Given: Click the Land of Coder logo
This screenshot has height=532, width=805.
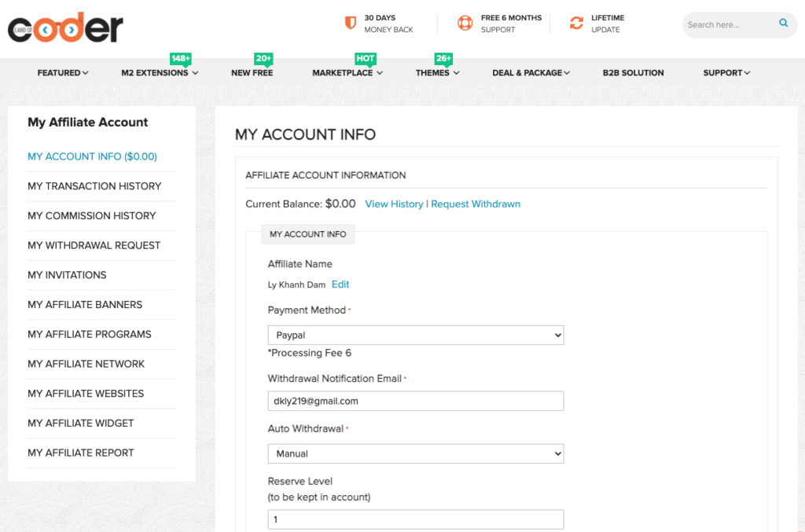Looking at the screenshot, I should 66,28.
